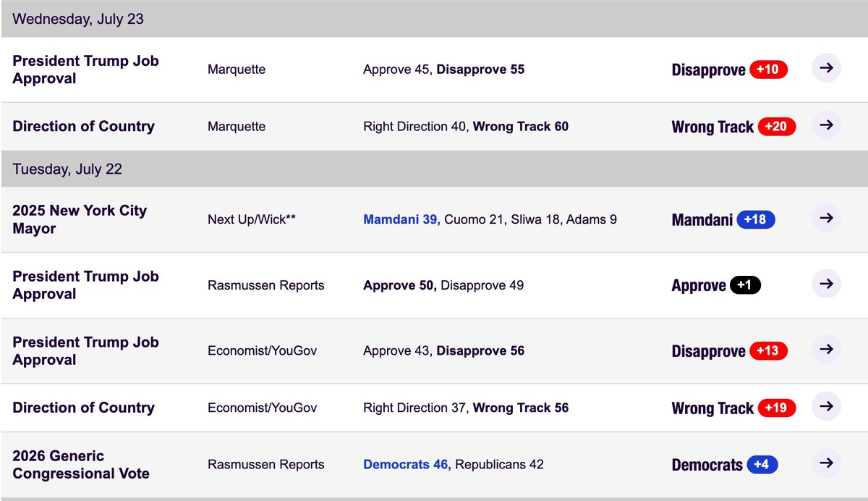Click red +20 Wrong Track spread badge

point(776,127)
